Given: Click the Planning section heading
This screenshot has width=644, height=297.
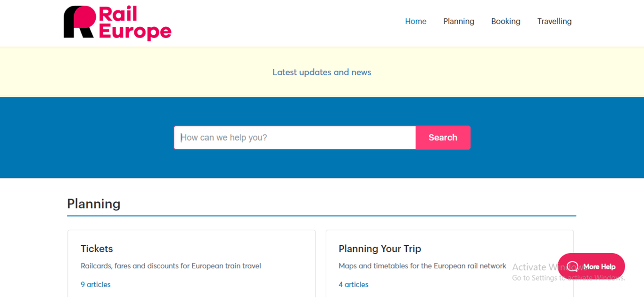Looking at the screenshot, I should (93, 203).
